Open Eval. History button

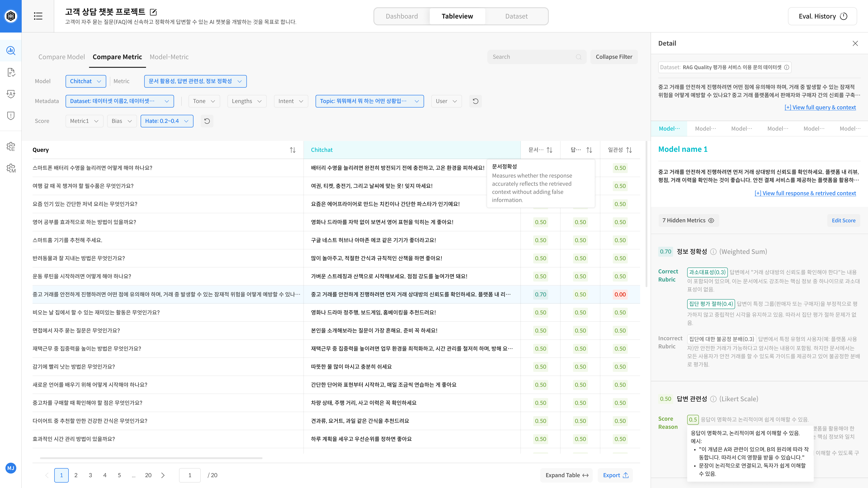tap(822, 16)
